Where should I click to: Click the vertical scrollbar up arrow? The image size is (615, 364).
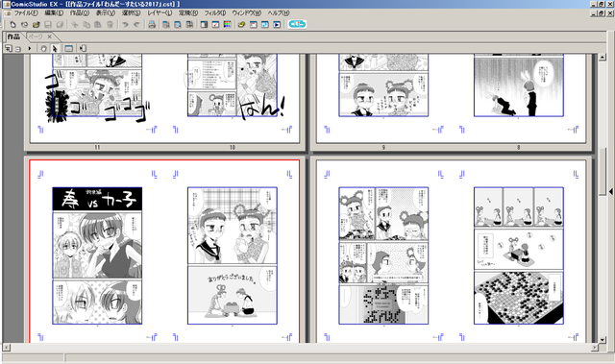tap(603, 58)
